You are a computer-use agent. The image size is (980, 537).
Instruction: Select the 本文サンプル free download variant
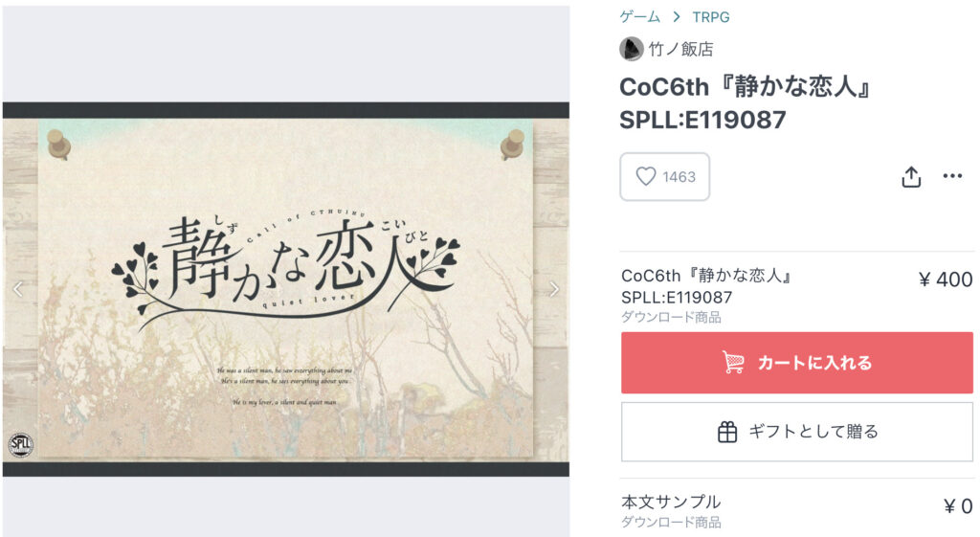click(x=797, y=509)
